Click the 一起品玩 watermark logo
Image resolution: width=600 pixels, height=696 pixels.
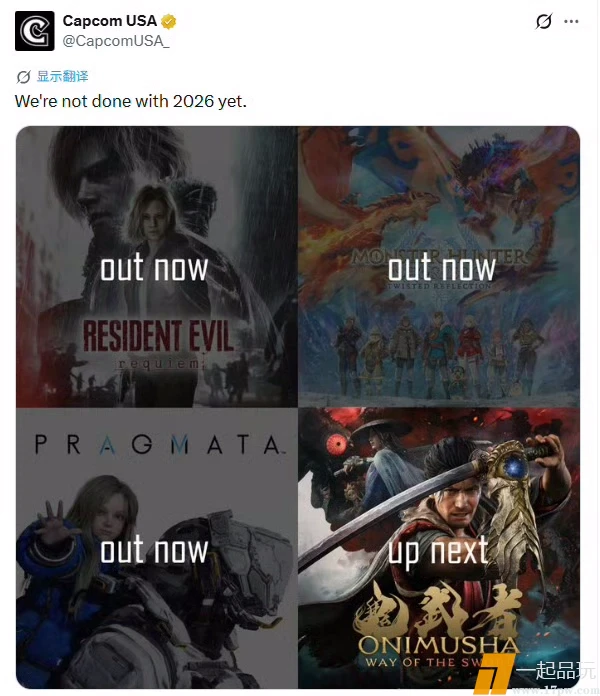tap(537, 672)
